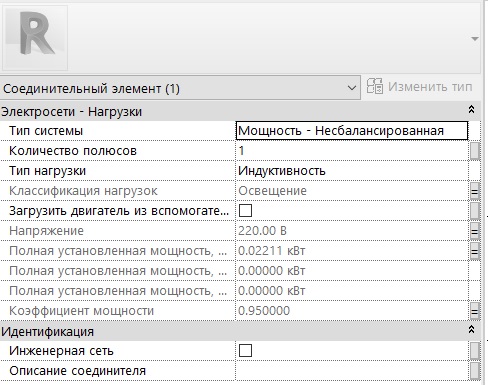Toggle the Загрузить двигатель из вспомогате... checkbox
This screenshot has height=385, width=488.
click(245, 210)
